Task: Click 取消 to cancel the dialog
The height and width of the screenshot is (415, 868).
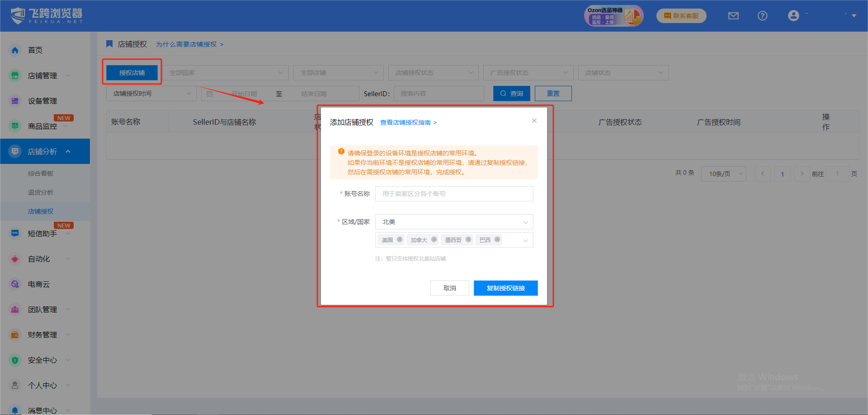Action: pos(449,288)
